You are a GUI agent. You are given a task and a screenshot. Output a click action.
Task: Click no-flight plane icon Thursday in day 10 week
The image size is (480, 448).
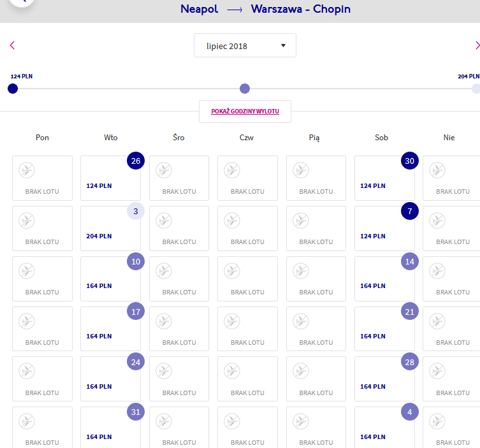point(232,271)
